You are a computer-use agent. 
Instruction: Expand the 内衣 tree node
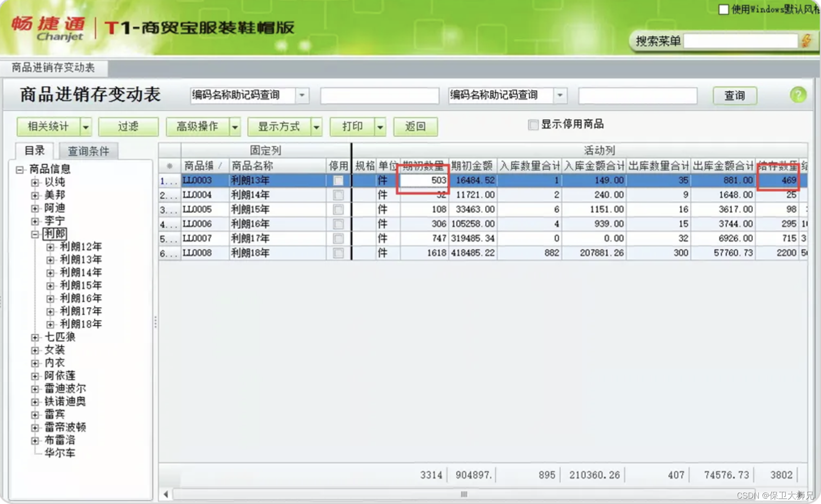[x=35, y=363]
